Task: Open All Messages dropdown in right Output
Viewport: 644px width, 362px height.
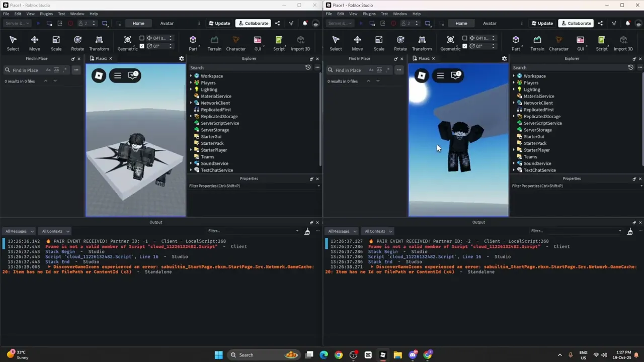Action: coord(342,231)
